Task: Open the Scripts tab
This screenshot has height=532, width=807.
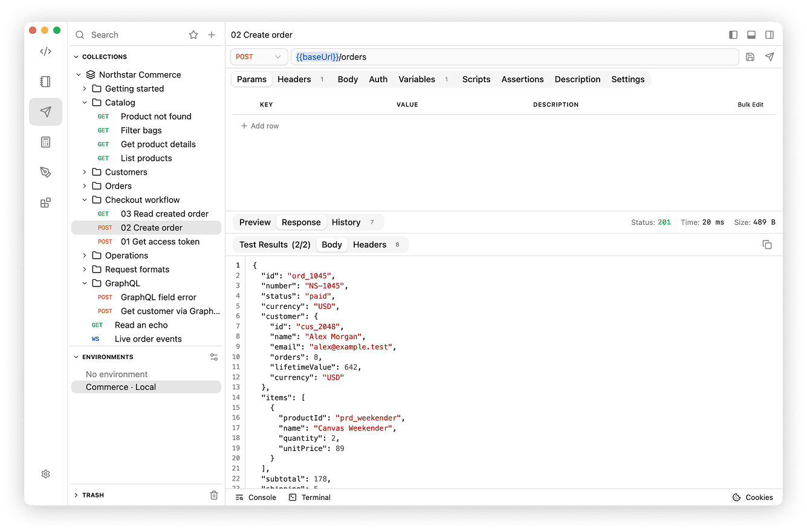Action: (x=476, y=79)
